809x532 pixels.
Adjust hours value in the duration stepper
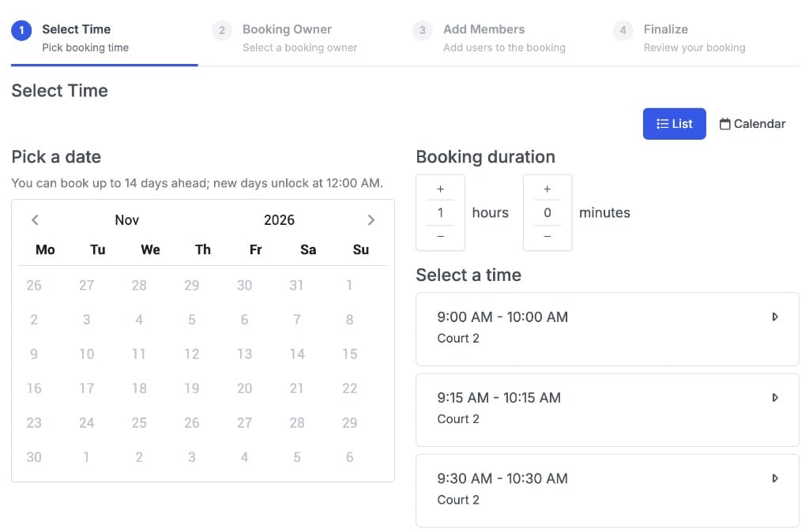tap(440, 212)
